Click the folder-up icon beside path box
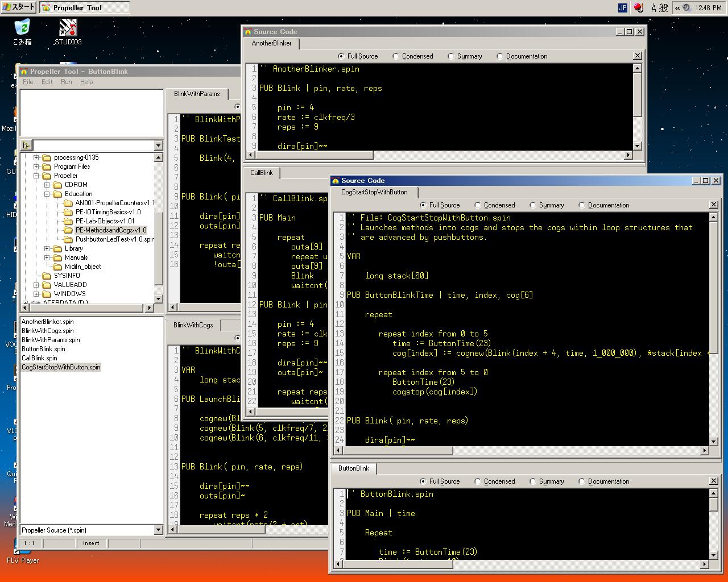 tap(26, 145)
